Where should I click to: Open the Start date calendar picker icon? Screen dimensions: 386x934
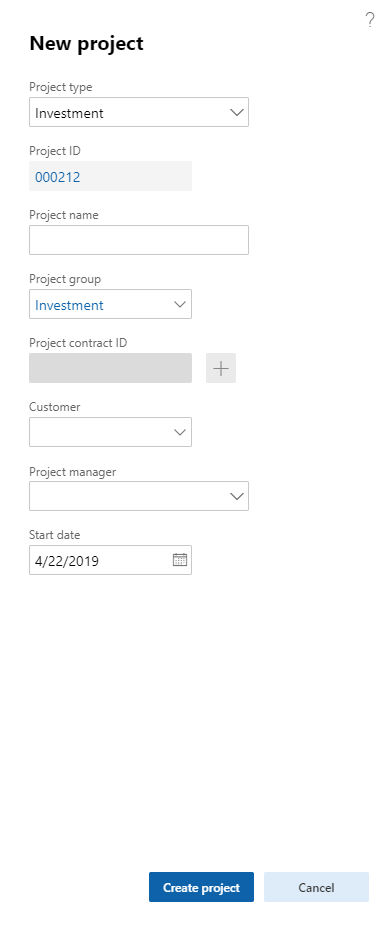tap(180, 560)
